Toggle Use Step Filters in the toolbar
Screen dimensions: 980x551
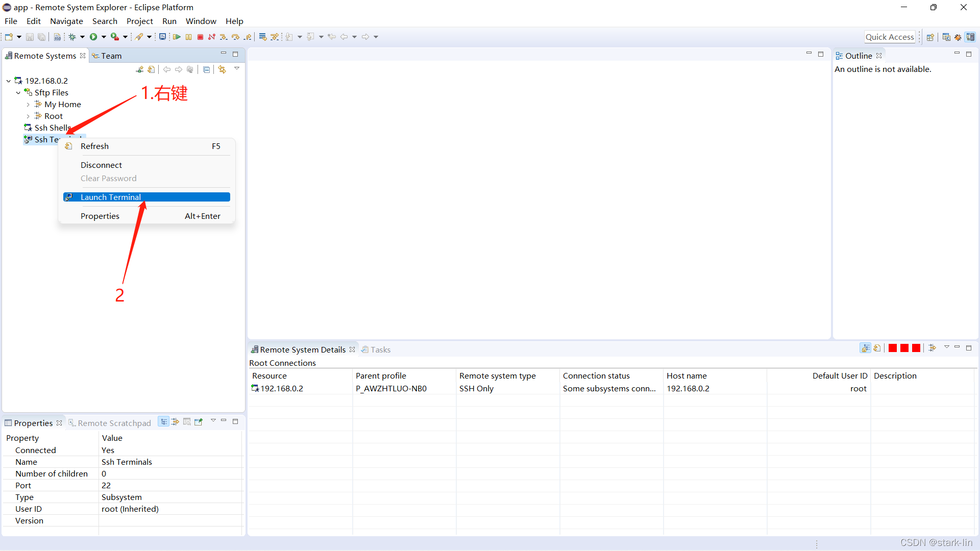(x=275, y=37)
